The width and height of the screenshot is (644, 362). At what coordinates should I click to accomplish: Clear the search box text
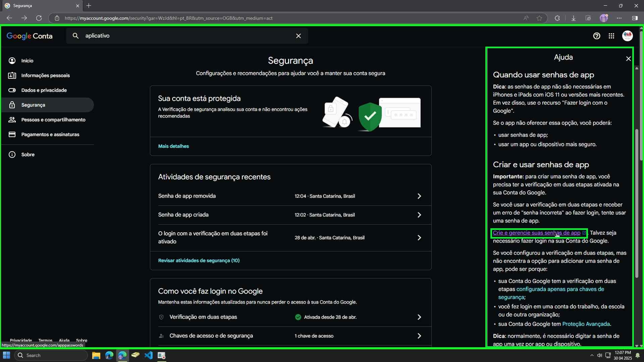click(298, 36)
